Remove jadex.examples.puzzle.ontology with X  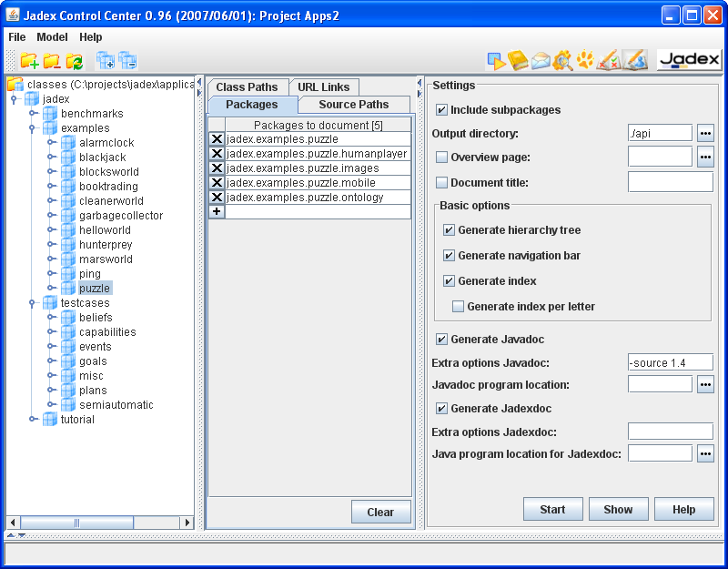[217, 197]
